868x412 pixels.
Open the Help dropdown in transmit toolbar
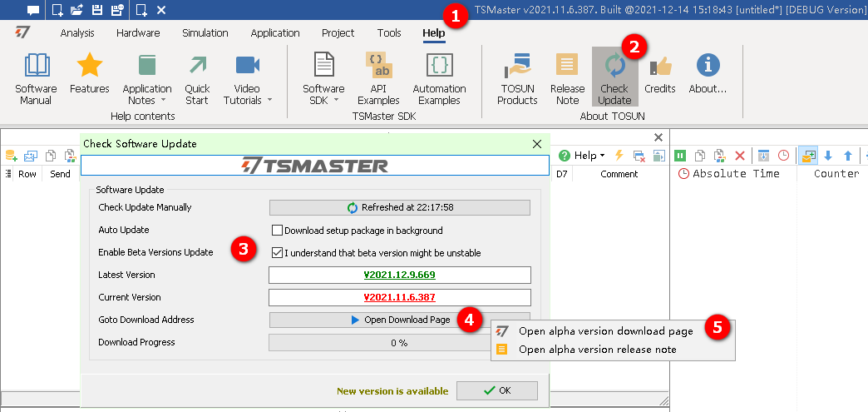[581, 156]
